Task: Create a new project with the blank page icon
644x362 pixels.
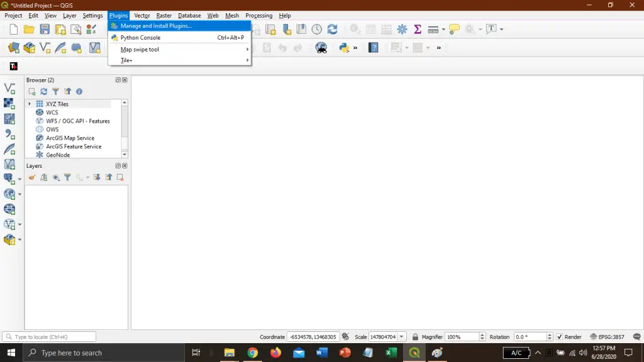Action: click(14, 29)
